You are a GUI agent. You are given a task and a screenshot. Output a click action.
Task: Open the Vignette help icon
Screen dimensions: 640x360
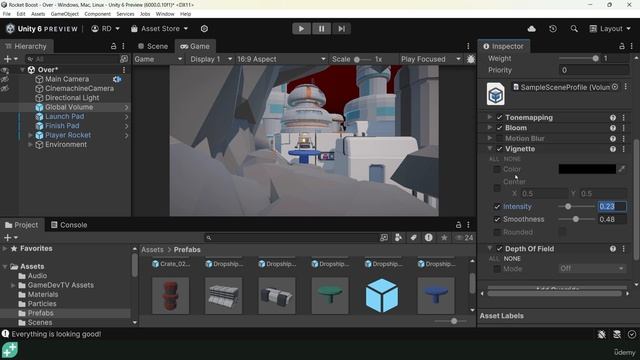[x=613, y=149]
